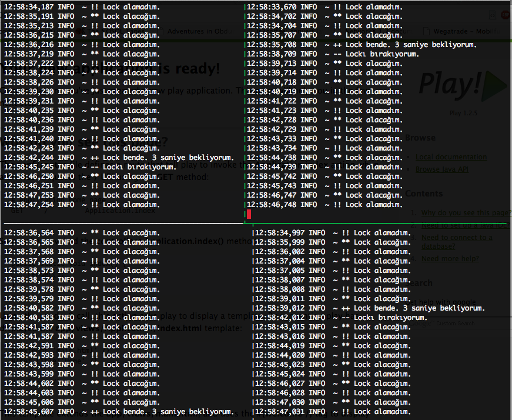Click the Google Custom Search field
Viewport: 512px width, 420px height.
click(459, 324)
